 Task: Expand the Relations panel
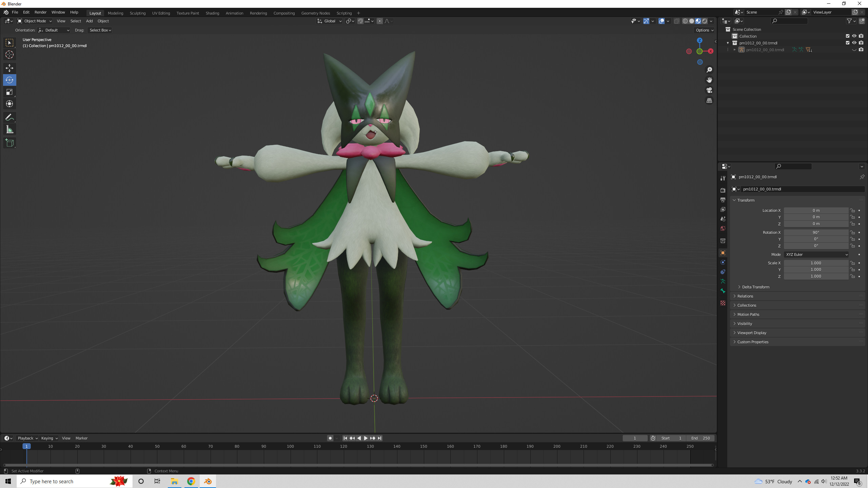coord(745,296)
